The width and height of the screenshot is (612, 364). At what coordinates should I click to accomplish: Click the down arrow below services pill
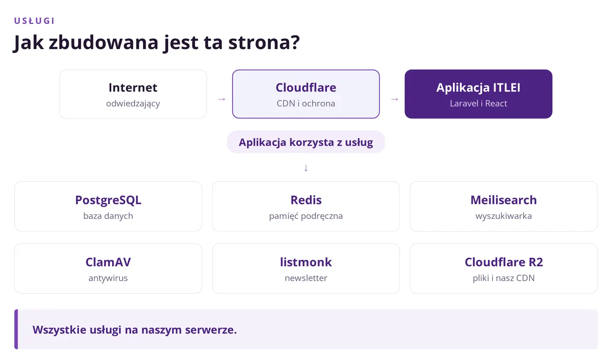306,168
